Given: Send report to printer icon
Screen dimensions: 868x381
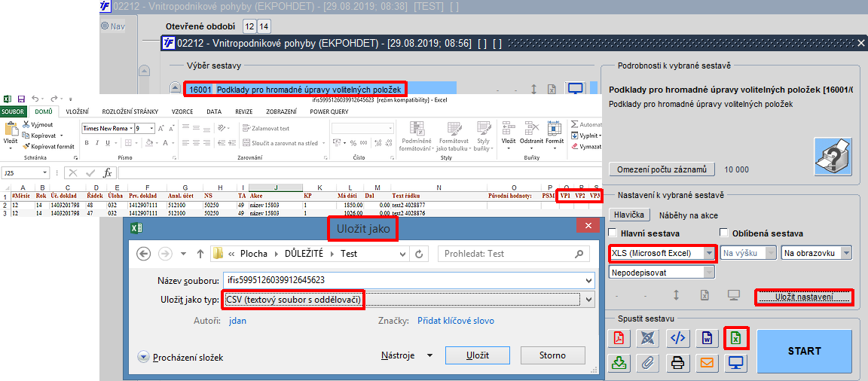Looking at the screenshot, I should (x=677, y=363).
